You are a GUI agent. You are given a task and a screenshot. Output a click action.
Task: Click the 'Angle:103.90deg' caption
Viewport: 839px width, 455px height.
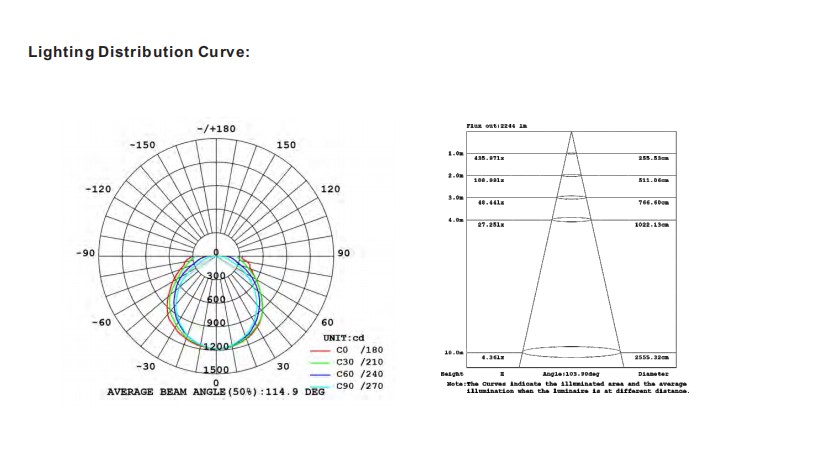pos(571,374)
